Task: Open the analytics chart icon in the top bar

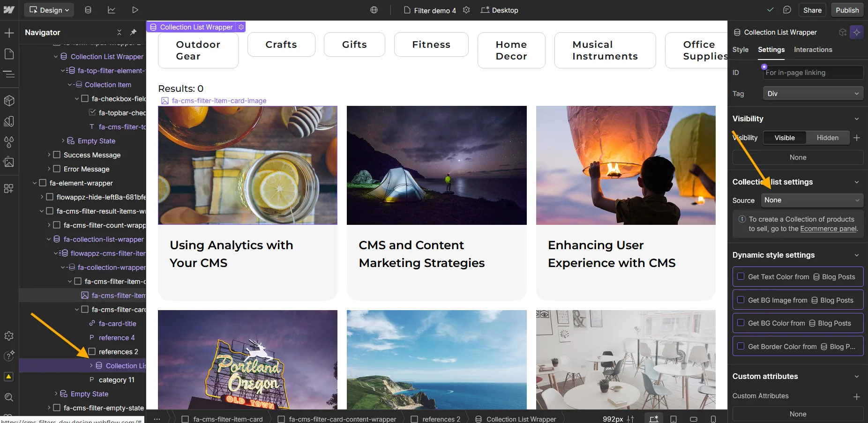Action: click(112, 10)
